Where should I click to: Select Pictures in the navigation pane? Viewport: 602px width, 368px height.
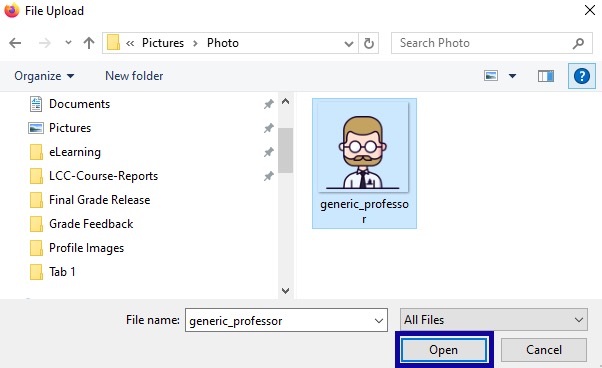pyautogui.click(x=70, y=128)
